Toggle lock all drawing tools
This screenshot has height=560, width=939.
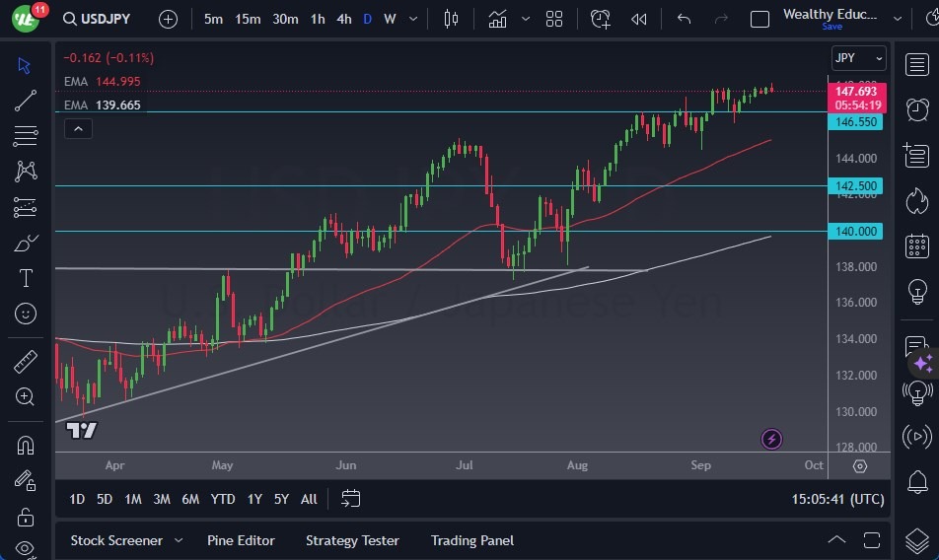(26, 517)
